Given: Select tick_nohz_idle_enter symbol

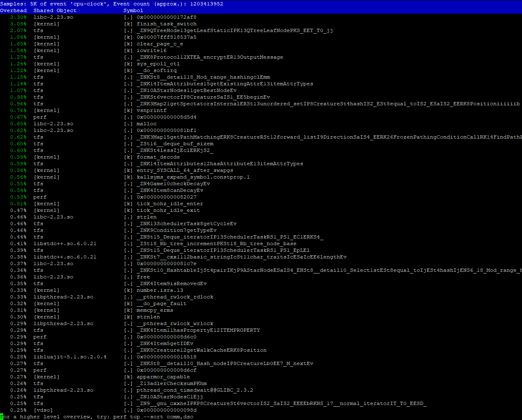Looking at the screenshot, I should pos(170,204).
